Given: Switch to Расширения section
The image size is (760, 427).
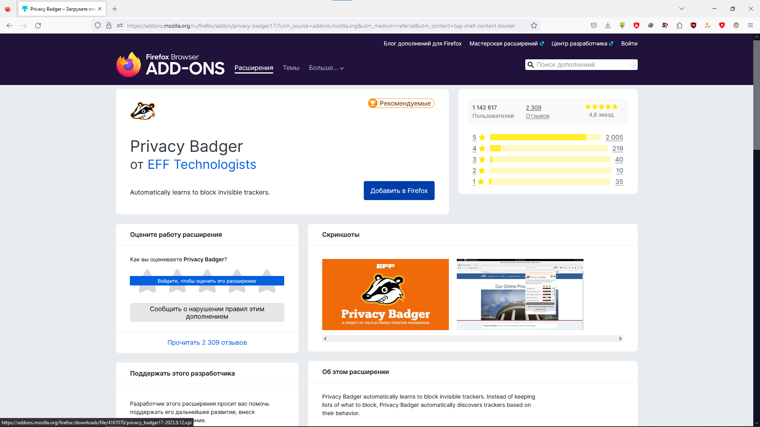Looking at the screenshot, I should (253, 68).
